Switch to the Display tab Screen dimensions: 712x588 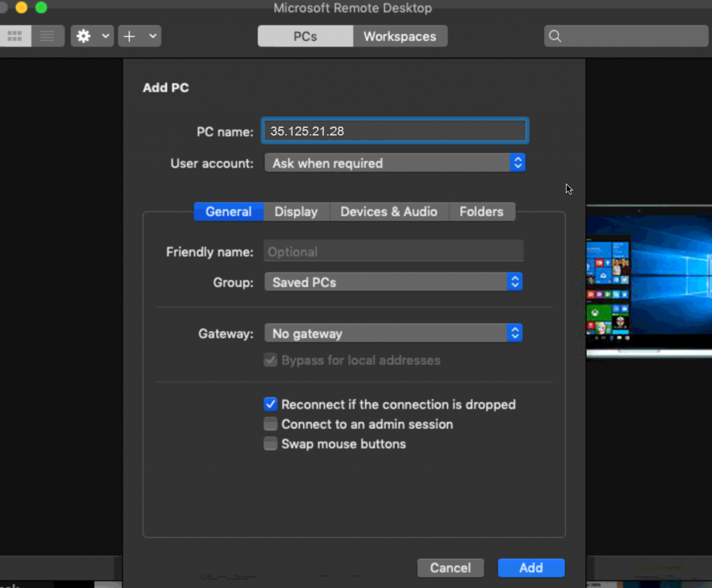296,212
